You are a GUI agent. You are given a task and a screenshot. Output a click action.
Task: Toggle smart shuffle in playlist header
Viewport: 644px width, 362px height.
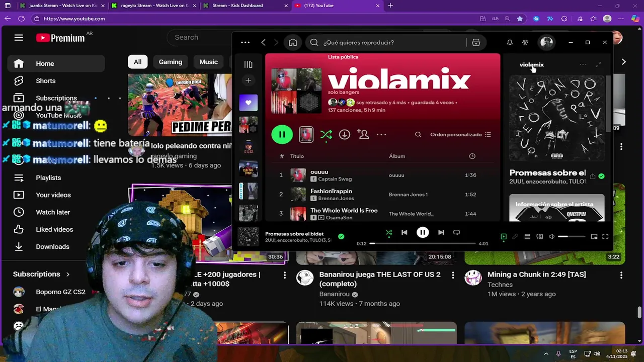coord(326,134)
